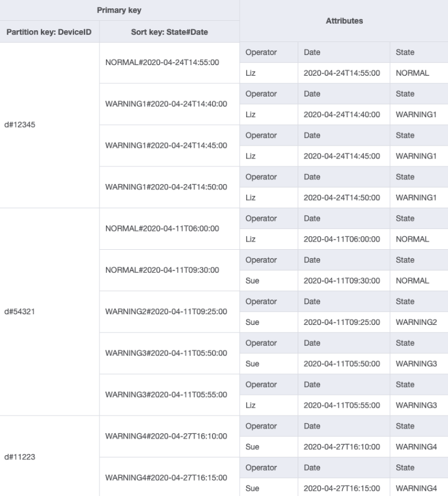Click the Attributes column header
This screenshot has height=496, width=448.
343,21
